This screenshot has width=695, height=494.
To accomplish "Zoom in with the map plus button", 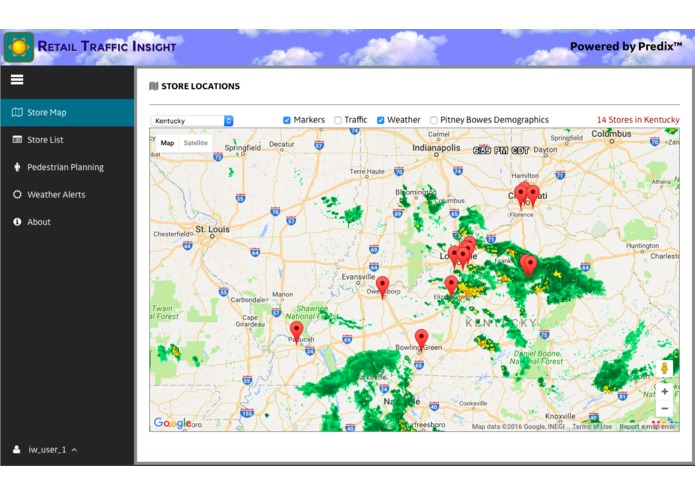I will pos(664,392).
